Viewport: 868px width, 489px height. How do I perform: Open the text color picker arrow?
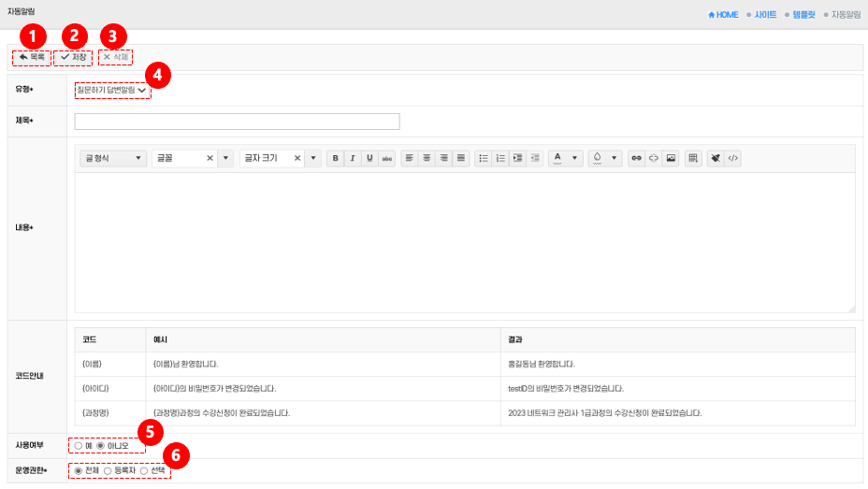point(574,159)
